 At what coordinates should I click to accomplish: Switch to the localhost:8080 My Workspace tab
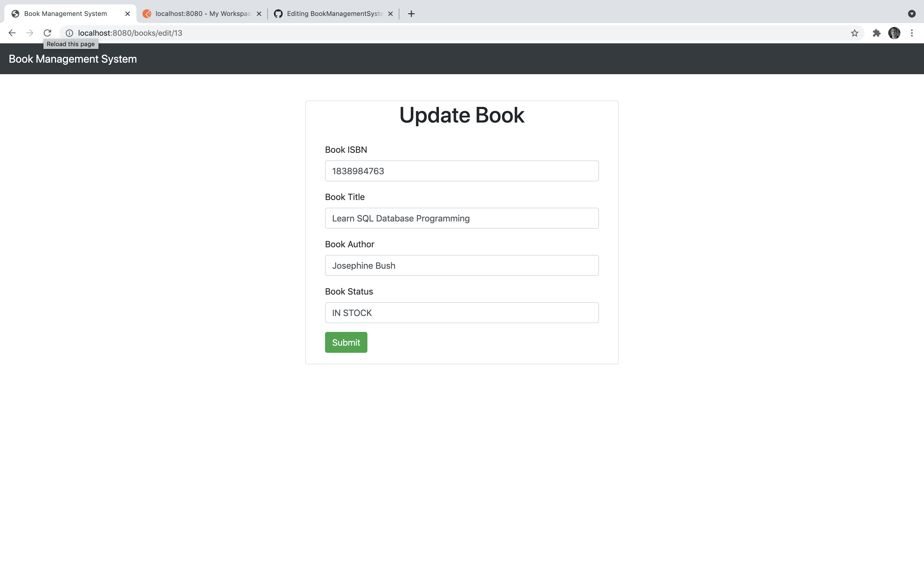click(x=199, y=13)
